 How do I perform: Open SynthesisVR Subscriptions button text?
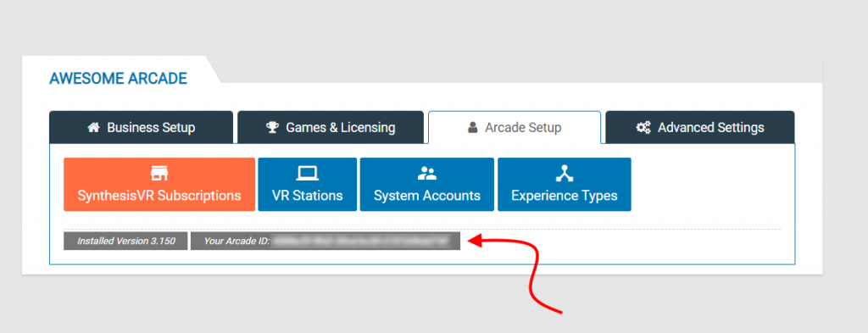point(159,196)
